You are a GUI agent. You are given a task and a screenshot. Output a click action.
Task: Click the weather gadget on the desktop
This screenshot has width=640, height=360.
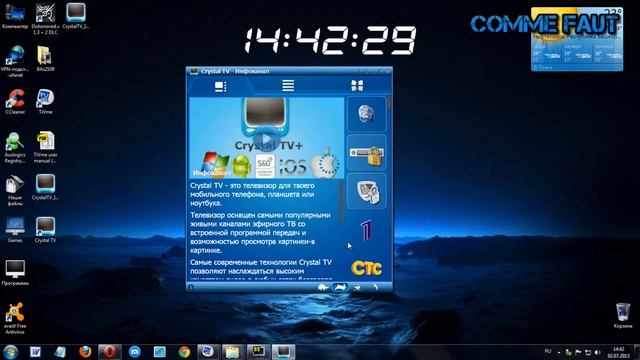pos(577,40)
